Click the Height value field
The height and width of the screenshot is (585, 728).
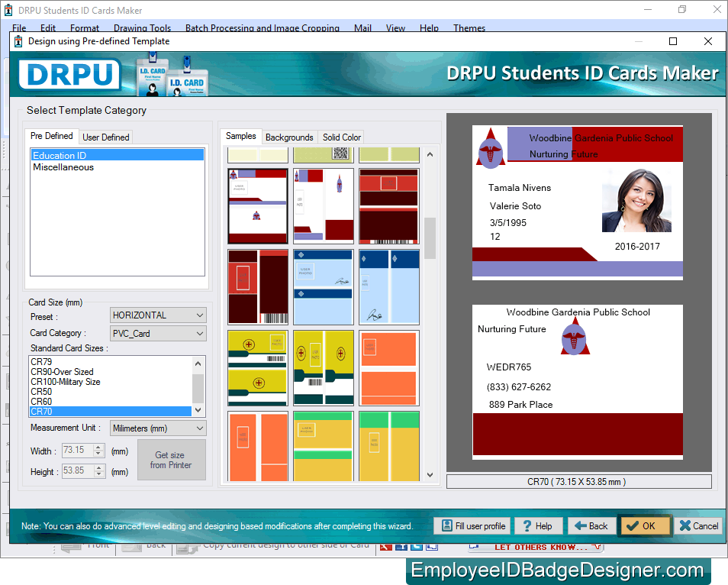pyautogui.click(x=78, y=470)
